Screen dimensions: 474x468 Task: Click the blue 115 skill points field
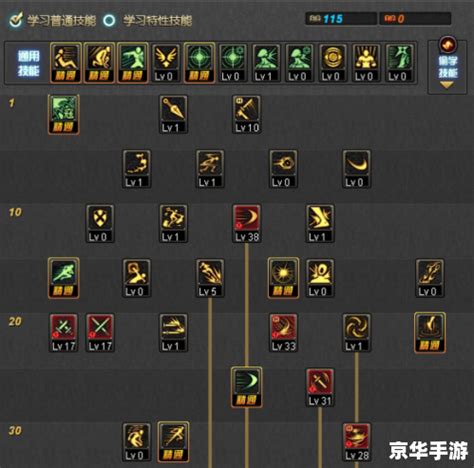(341, 19)
